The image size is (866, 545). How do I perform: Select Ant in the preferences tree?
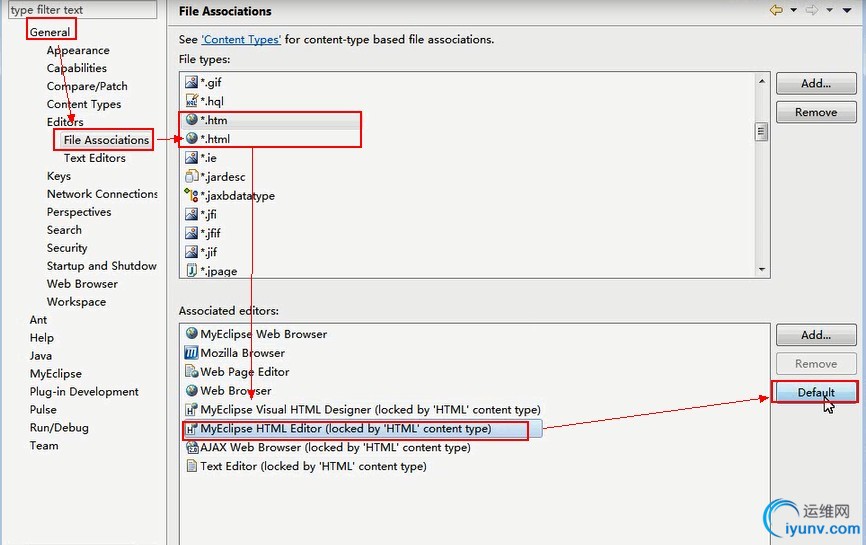point(38,320)
